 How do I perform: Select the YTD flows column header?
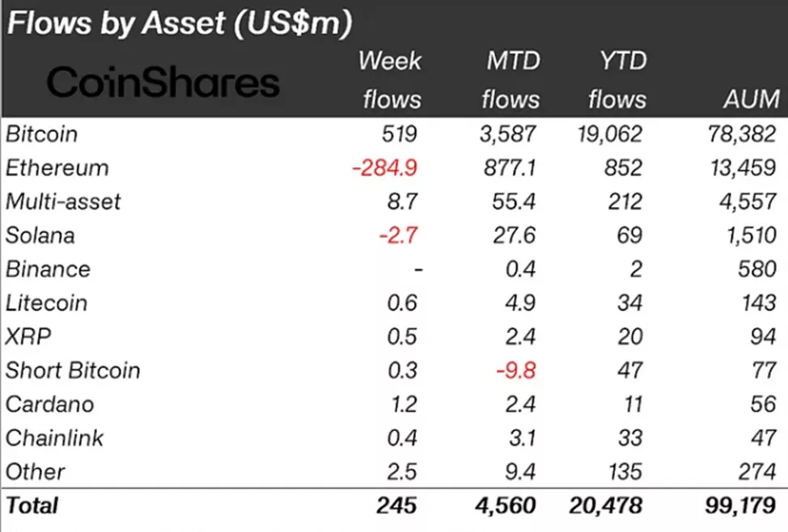[616, 79]
